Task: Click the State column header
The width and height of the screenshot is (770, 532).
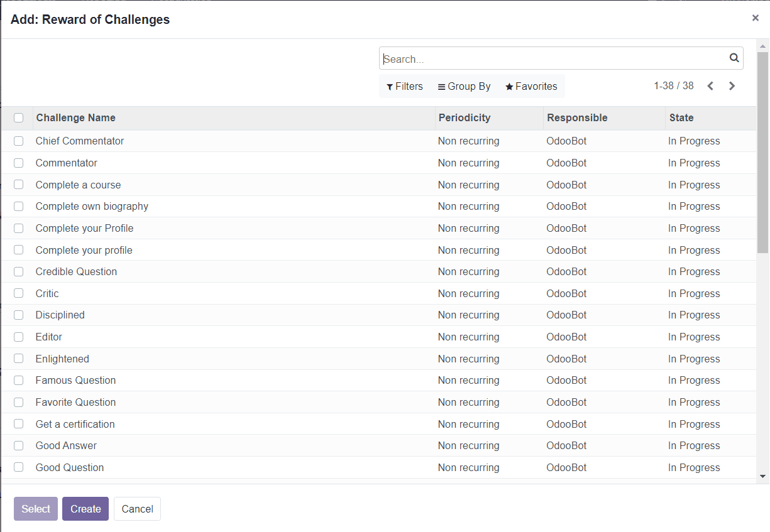Action: (x=681, y=117)
